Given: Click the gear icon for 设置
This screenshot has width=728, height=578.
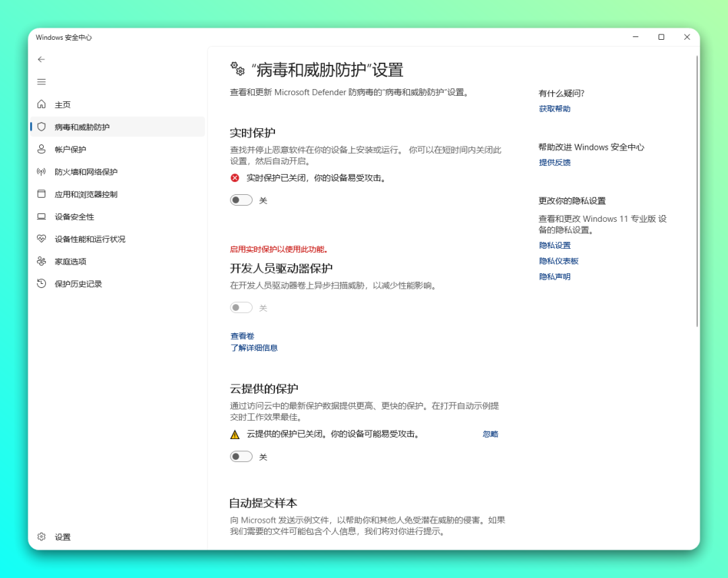Looking at the screenshot, I should coord(42,537).
